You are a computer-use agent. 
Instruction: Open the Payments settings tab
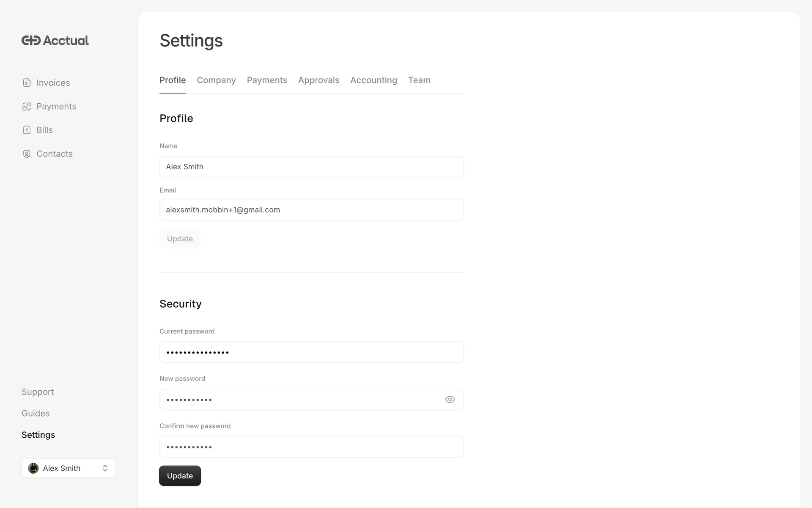[x=267, y=80]
